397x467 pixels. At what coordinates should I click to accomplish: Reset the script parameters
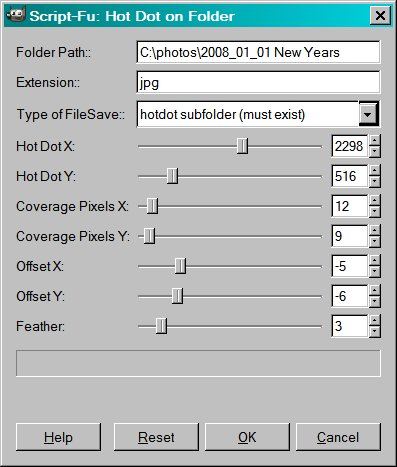(156, 437)
